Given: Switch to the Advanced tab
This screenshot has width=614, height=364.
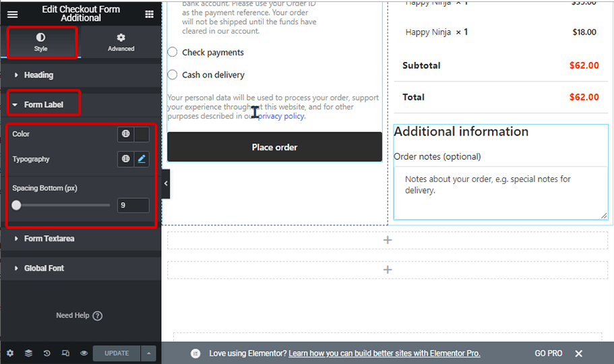Looking at the screenshot, I should point(121,42).
